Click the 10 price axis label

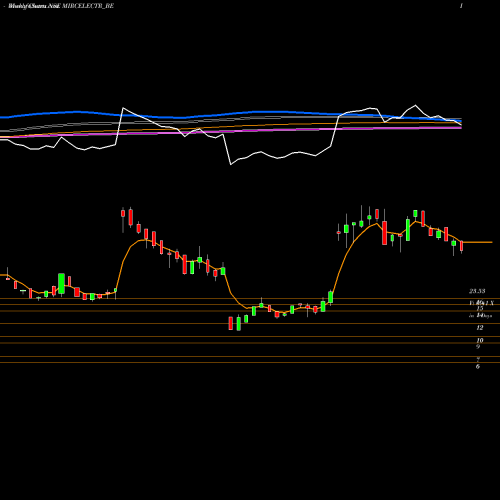click(480, 340)
